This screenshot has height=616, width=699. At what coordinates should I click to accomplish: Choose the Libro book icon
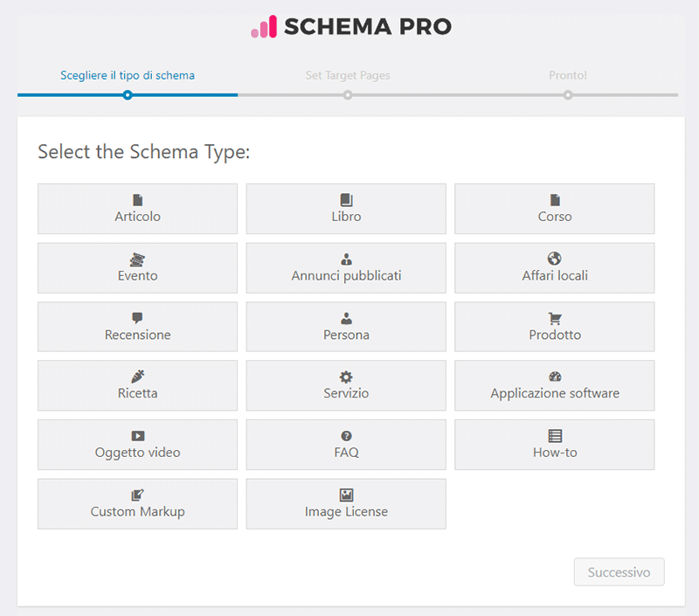[x=346, y=200]
